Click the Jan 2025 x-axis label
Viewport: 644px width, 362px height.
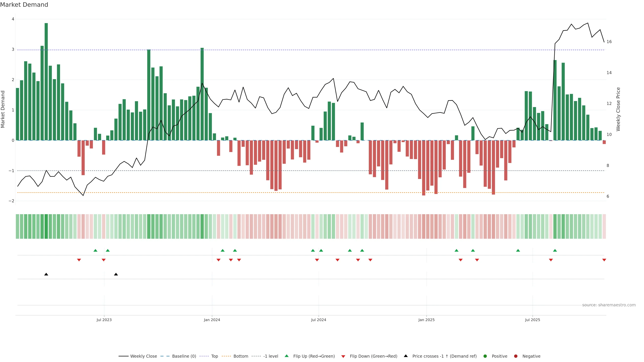click(426, 320)
